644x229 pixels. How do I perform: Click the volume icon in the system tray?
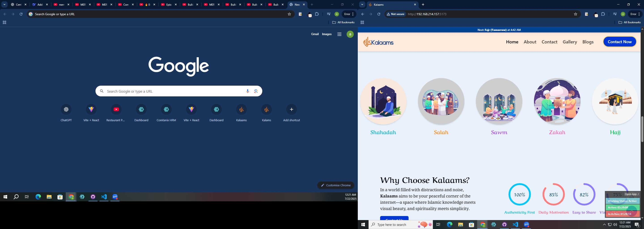point(615,225)
